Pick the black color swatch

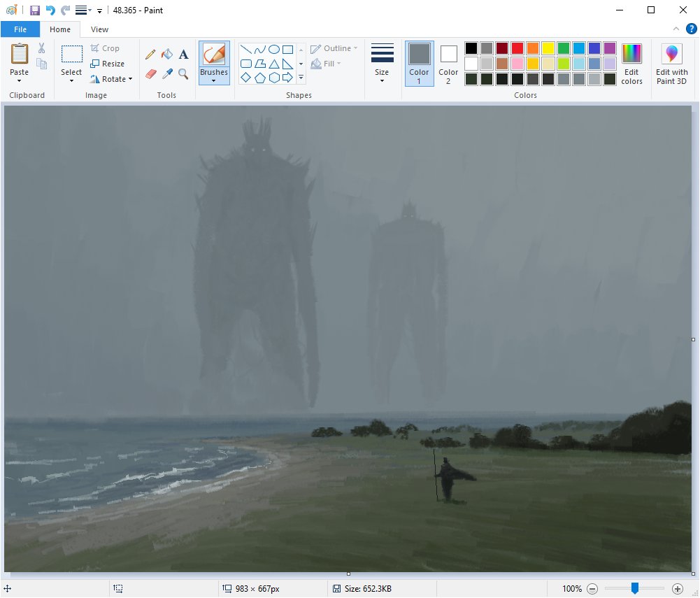(471, 48)
